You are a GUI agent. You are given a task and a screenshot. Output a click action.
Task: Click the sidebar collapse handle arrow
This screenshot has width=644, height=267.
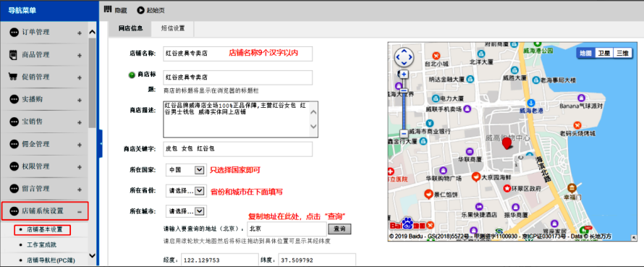coord(101,143)
